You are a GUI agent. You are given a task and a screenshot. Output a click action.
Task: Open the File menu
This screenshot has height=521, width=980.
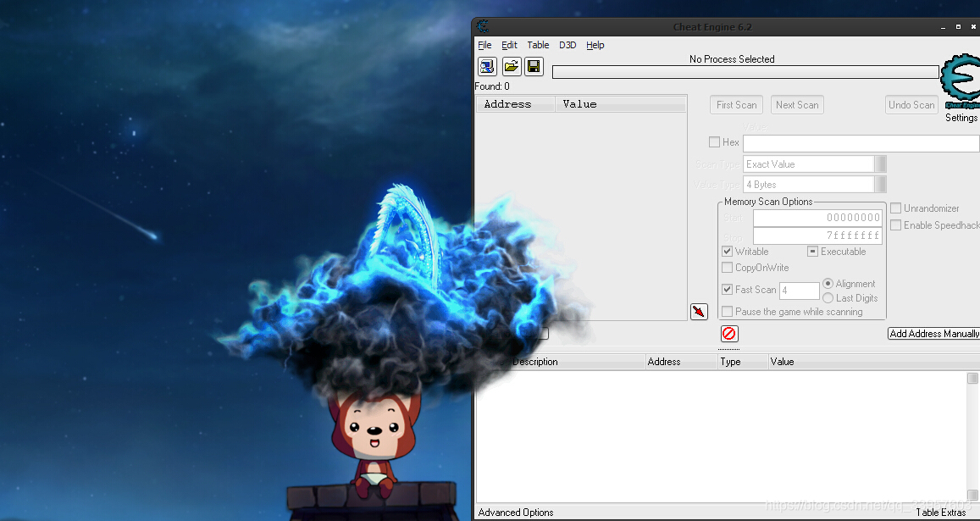click(x=484, y=45)
